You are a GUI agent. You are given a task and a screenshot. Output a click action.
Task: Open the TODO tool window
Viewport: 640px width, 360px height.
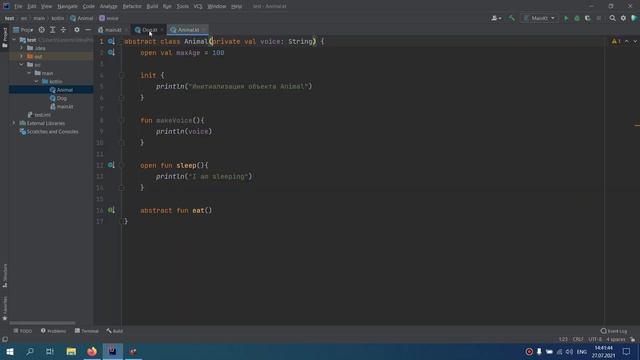pos(23,331)
